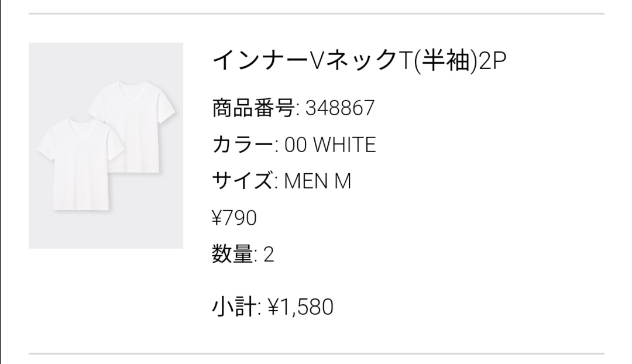Image resolution: width=632 pixels, height=364 pixels.
Task: Click the 数量 quantity label
Action: [232, 255]
